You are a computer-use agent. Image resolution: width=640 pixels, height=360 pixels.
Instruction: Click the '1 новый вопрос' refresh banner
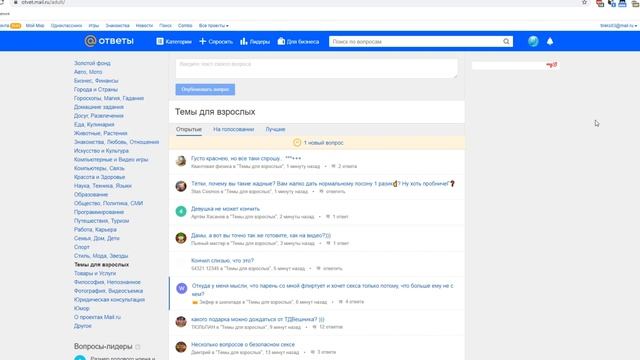[317, 142]
